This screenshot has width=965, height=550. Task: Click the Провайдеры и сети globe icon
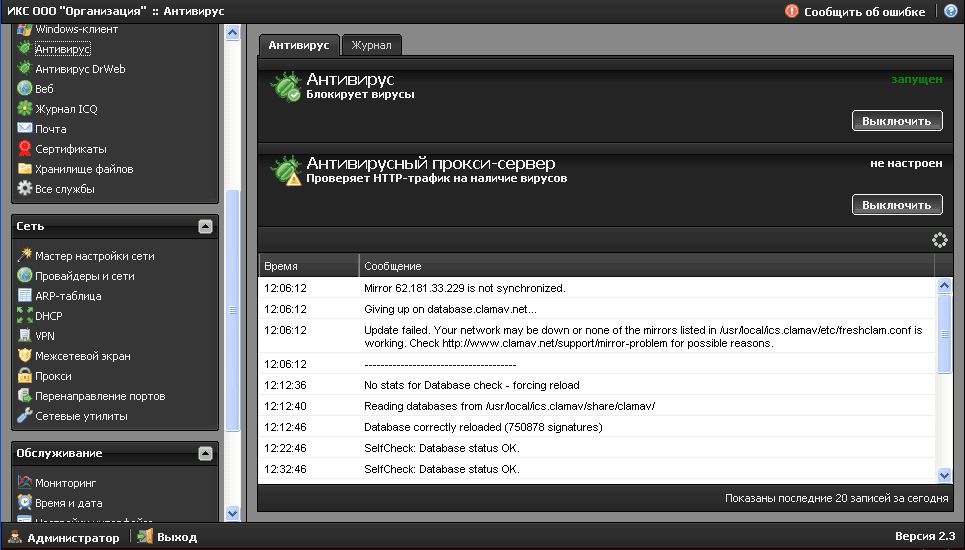[25, 275]
